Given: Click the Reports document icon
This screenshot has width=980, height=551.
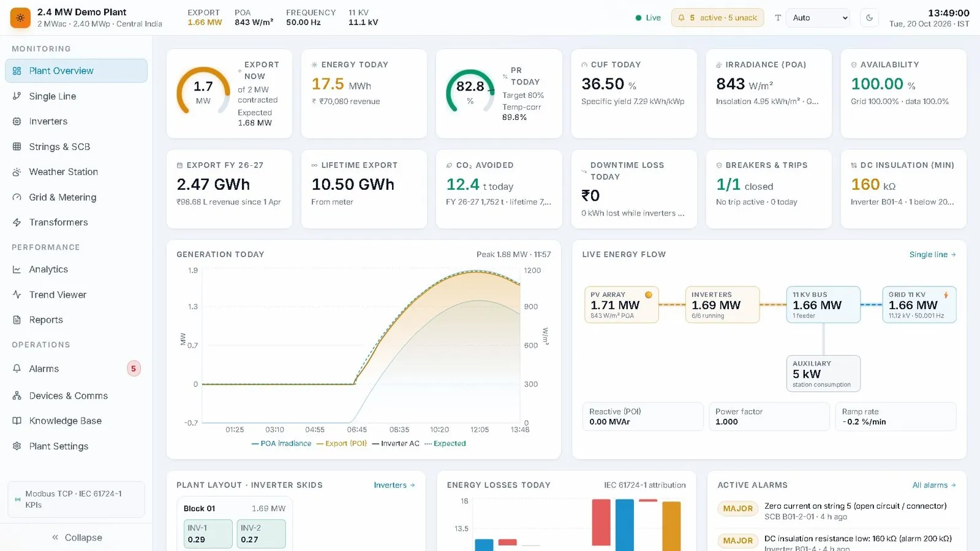Looking at the screenshot, I should pyautogui.click(x=17, y=320).
